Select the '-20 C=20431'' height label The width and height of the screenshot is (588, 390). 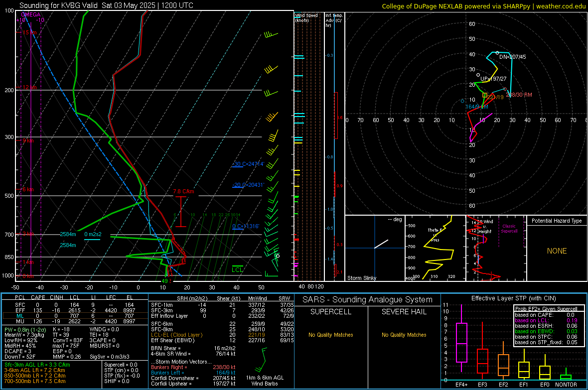point(248,185)
